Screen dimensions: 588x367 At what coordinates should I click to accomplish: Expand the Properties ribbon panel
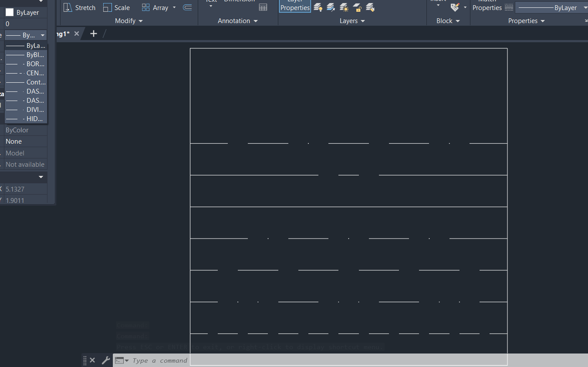coord(527,20)
